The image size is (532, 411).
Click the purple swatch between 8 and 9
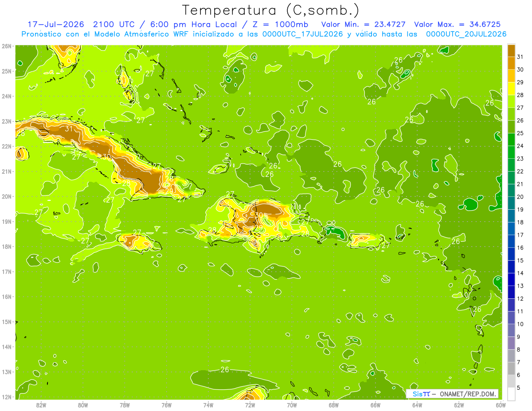pos(511,343)
